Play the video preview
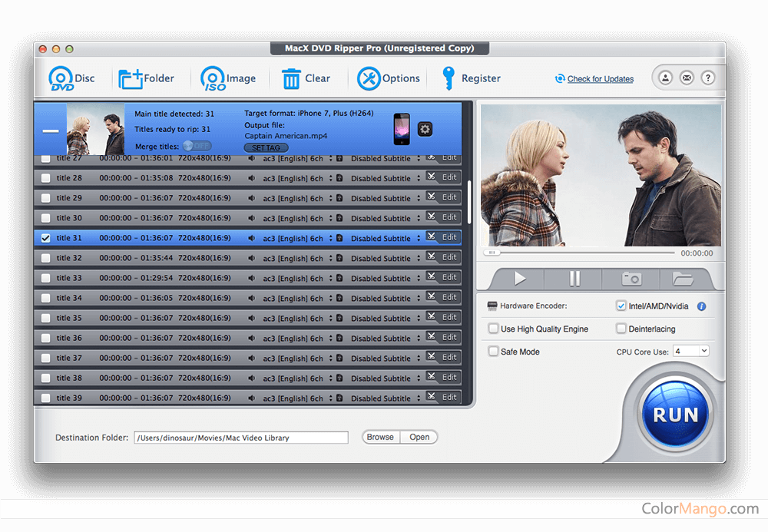This screenshot has width=768, height=532. pyautogui.click(x=520, y=279)
